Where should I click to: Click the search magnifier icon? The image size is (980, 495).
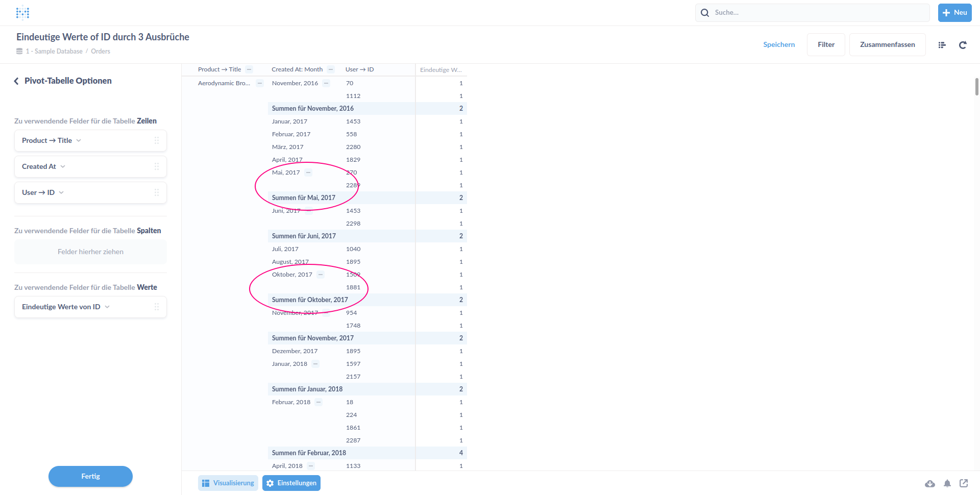coord(705,13)
